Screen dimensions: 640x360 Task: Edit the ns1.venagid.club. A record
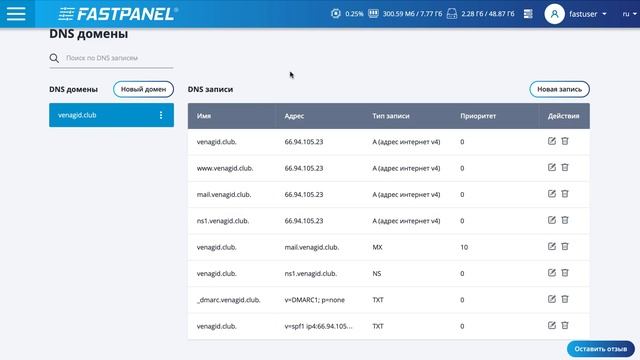(x=551, y=220)
